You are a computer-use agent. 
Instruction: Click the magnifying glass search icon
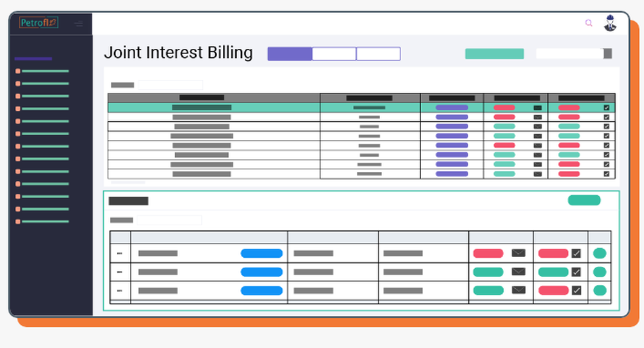(x=589, y=23)
